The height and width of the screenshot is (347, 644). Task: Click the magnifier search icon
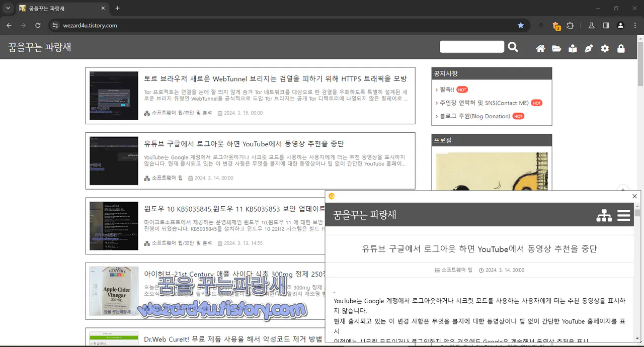513,47
